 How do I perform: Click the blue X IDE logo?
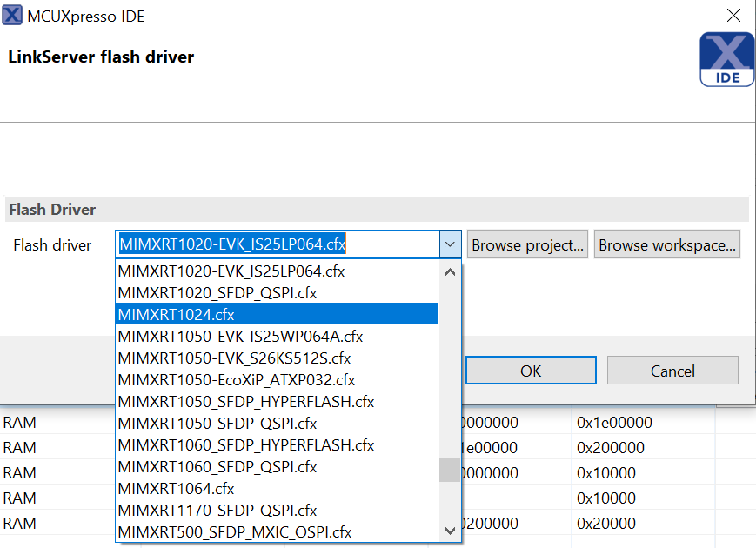point(726,59)
